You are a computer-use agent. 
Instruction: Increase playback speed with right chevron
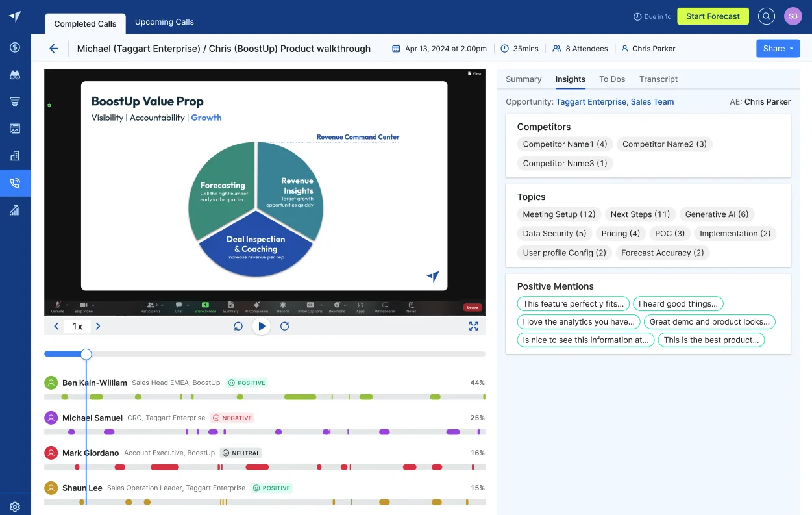click(x=98, y=326)
